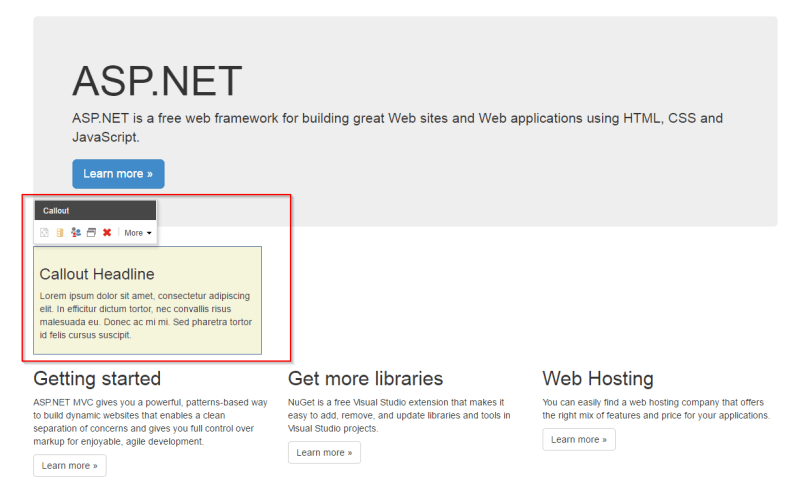Click the ASP.NET main heading

[157, 81]
